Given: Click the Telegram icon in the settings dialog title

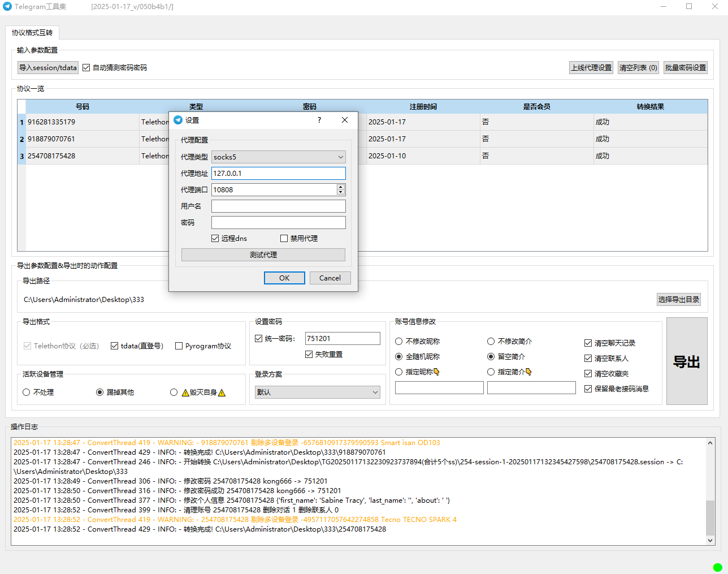Looking at the screenshot, I should click(178, 120).
